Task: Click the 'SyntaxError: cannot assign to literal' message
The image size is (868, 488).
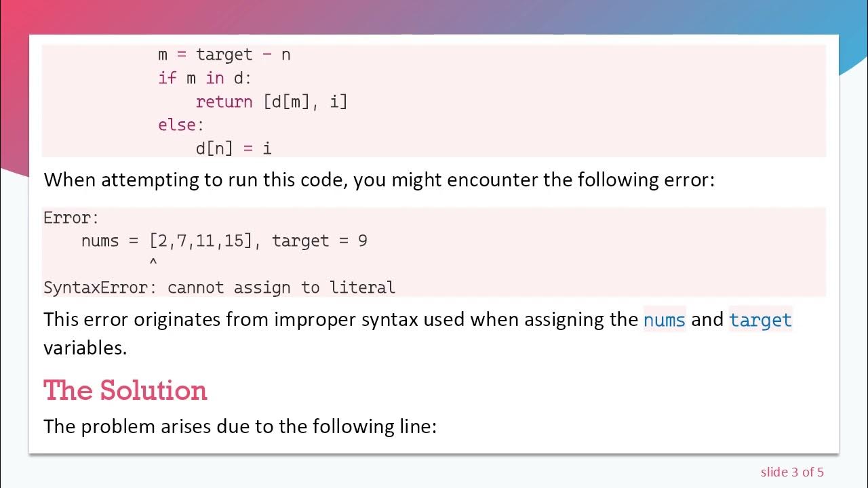Action: (x=219, y=287)
